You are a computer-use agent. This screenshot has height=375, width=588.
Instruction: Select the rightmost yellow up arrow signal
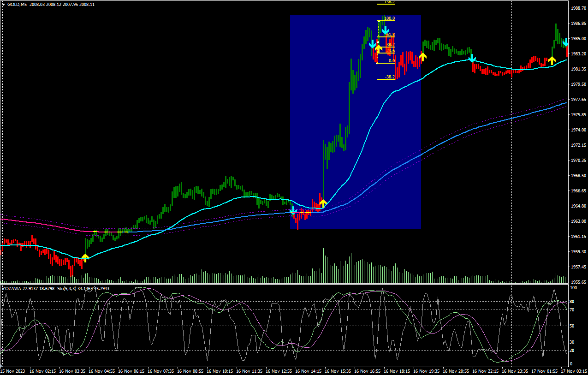pos(552,60)
